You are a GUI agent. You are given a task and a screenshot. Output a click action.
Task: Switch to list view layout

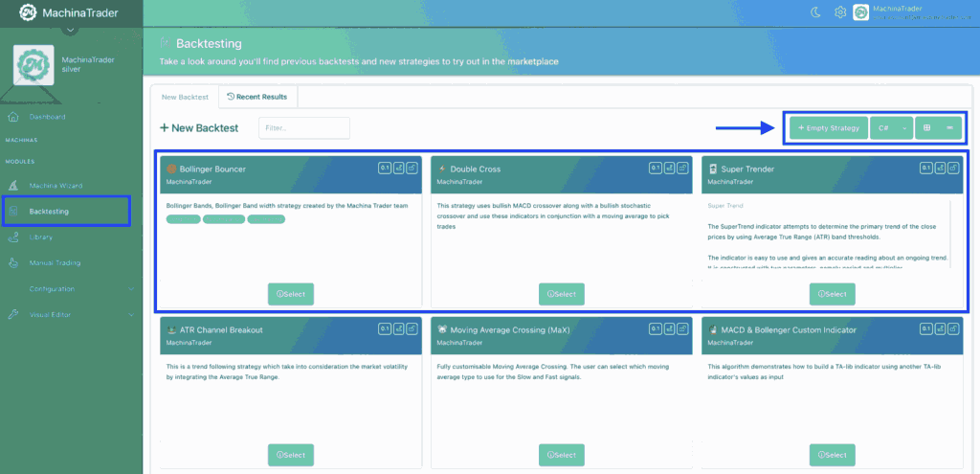[x=949, y=127]
